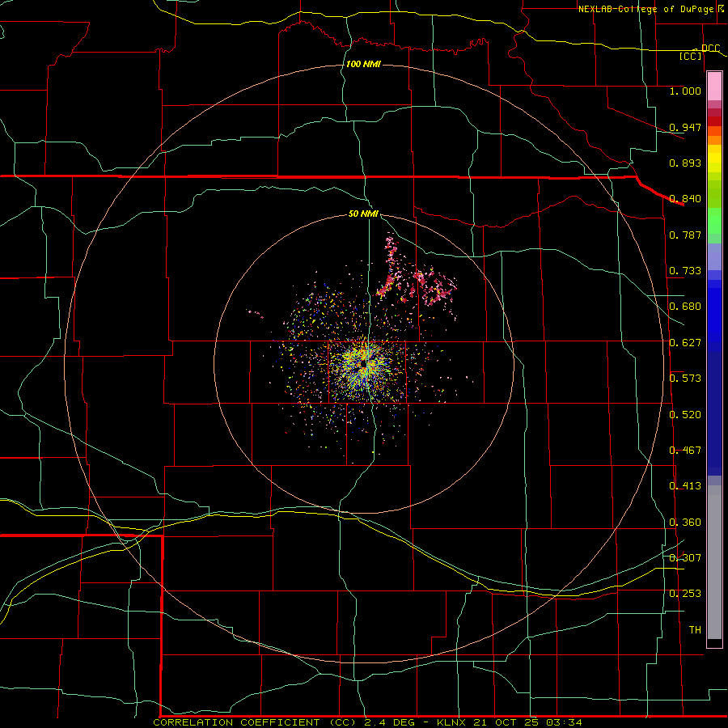Click the 0.520 scale value
728x728 pixels.
(x=685, y=415)
